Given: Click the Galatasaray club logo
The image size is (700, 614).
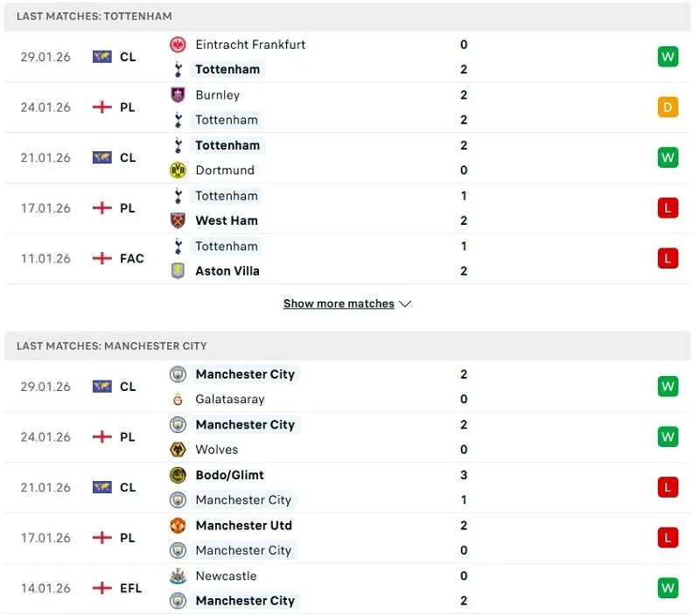Looking at the screenshot, I should coord(178,400).
